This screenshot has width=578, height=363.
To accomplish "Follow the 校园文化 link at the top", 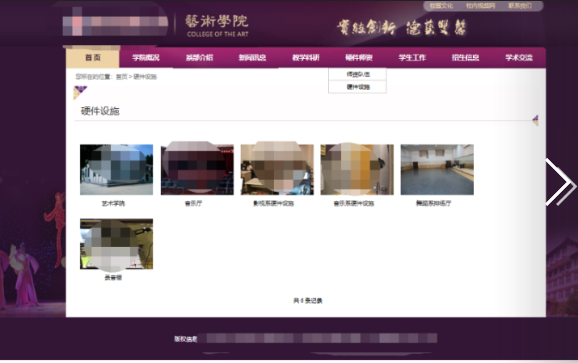I will coord(441,6).
